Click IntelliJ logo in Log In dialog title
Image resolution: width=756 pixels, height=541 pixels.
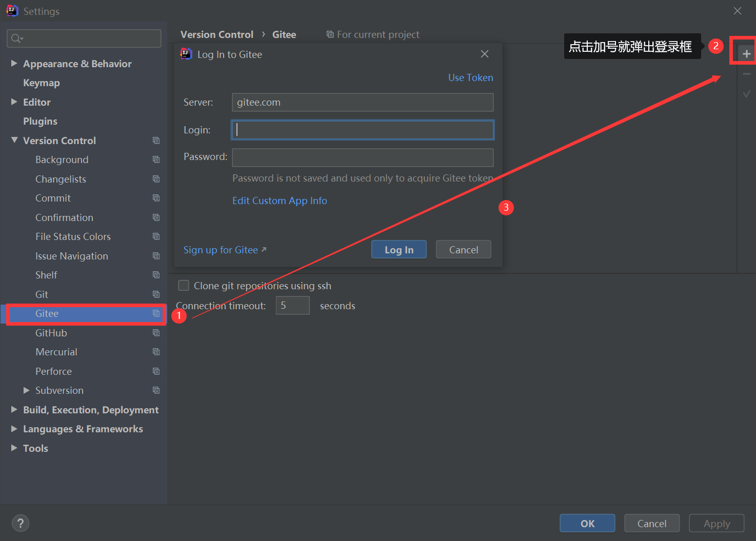(x=186, y=54)
